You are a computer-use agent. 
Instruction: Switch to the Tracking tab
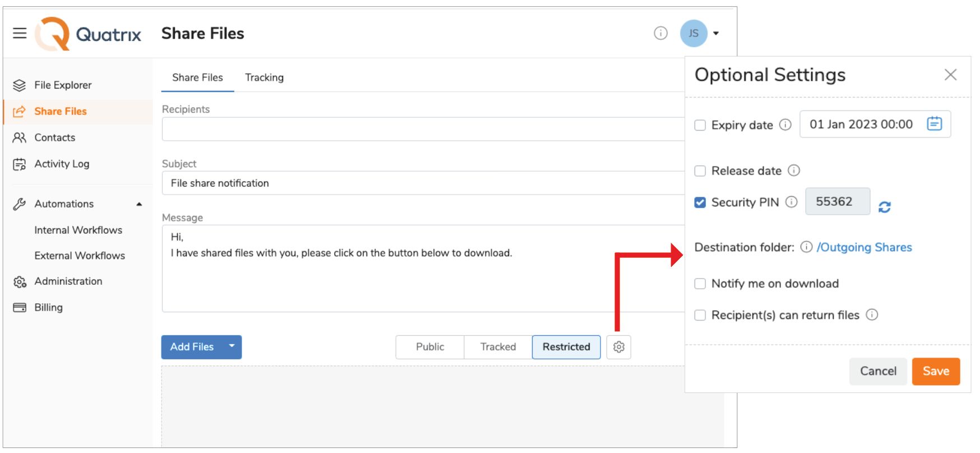[x=264, y=77]
